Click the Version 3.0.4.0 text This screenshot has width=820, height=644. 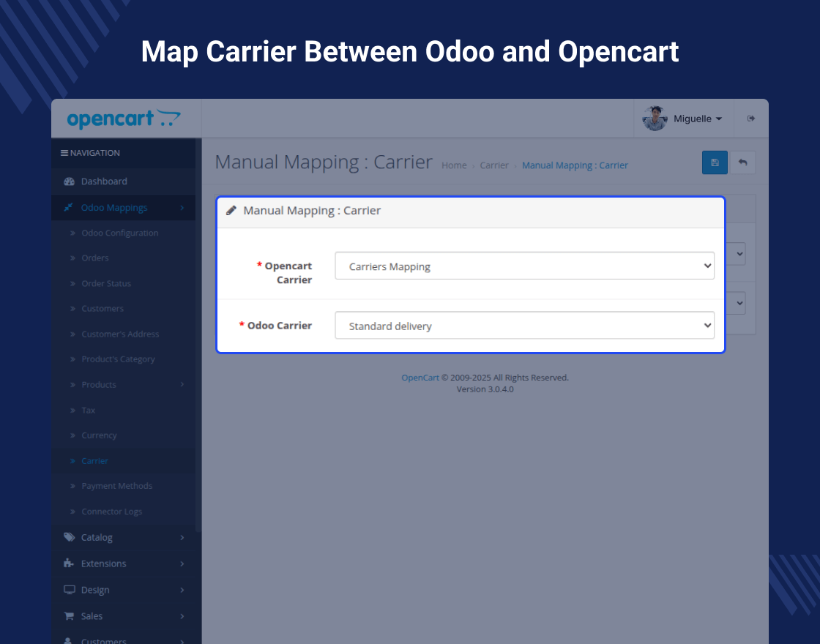[x=485, y=389]
